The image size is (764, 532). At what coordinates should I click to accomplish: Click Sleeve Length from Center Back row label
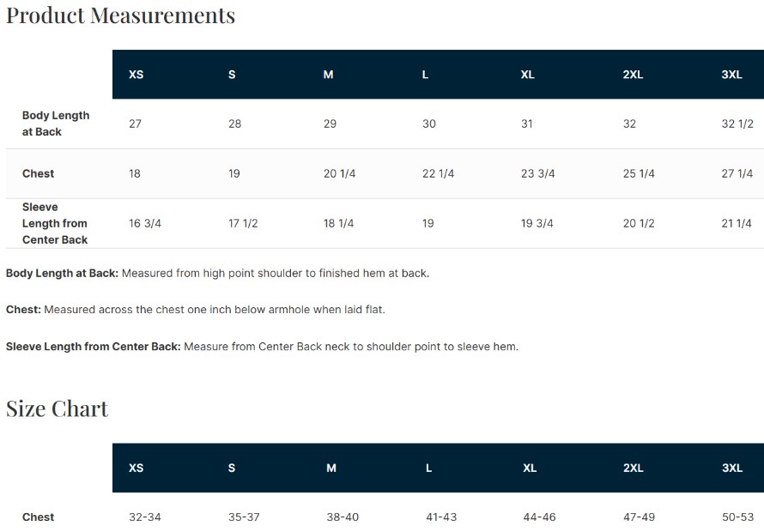[55, 223]
